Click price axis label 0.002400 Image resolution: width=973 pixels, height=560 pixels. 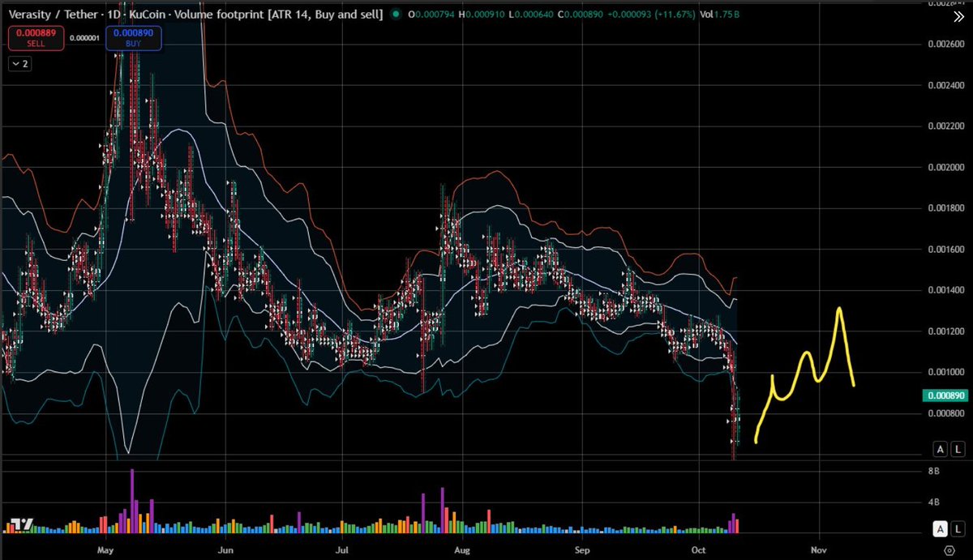(945, 86)
